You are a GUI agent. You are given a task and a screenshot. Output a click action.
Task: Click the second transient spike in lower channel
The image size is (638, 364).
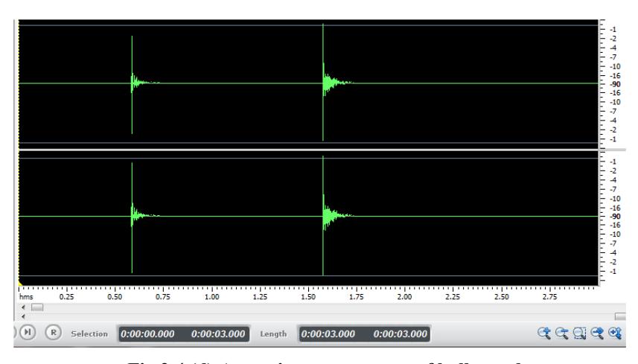pos(323,216)
